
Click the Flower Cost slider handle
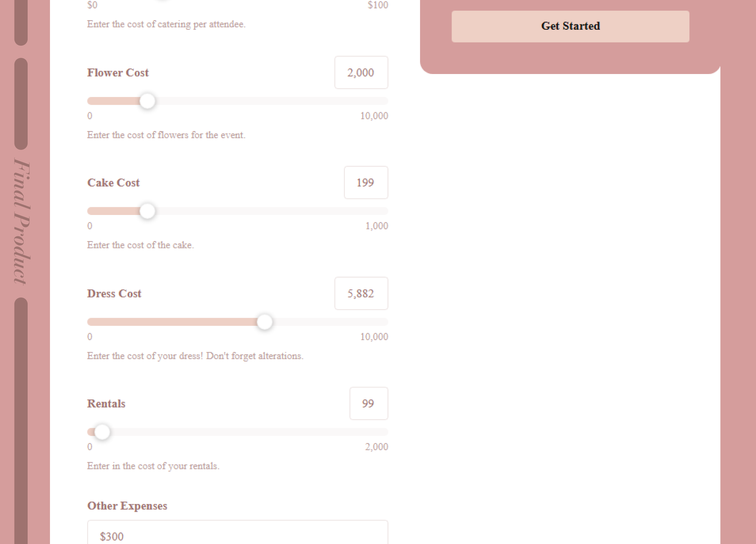click(147, 101)
